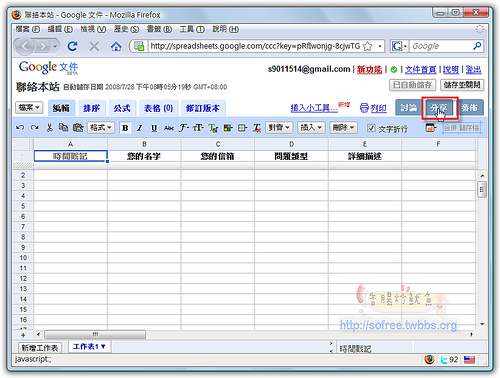Switch to the 編輯 tab
The image size is (500, 378).
(x=61, y=108)
